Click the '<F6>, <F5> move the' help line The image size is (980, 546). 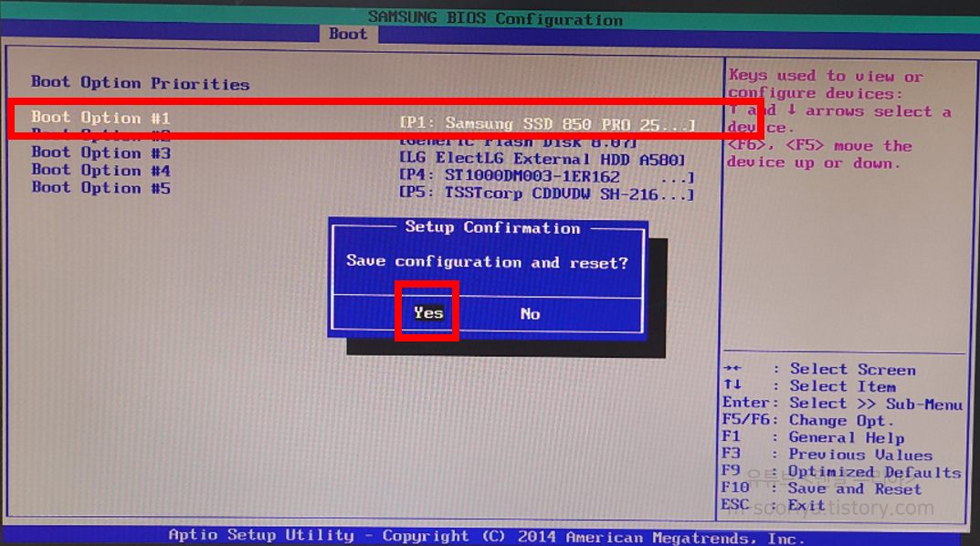point(819,145)
